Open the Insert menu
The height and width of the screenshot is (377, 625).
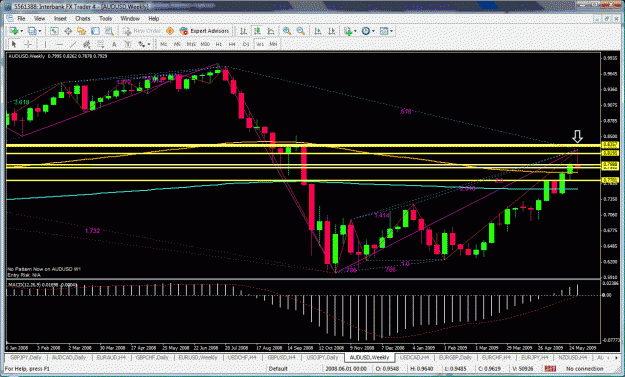60,18
